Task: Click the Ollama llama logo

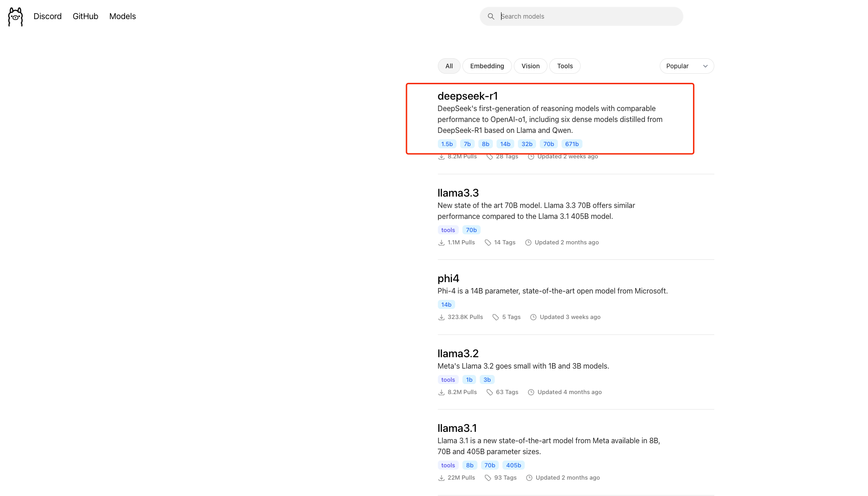Action: (x=15, y=16)
